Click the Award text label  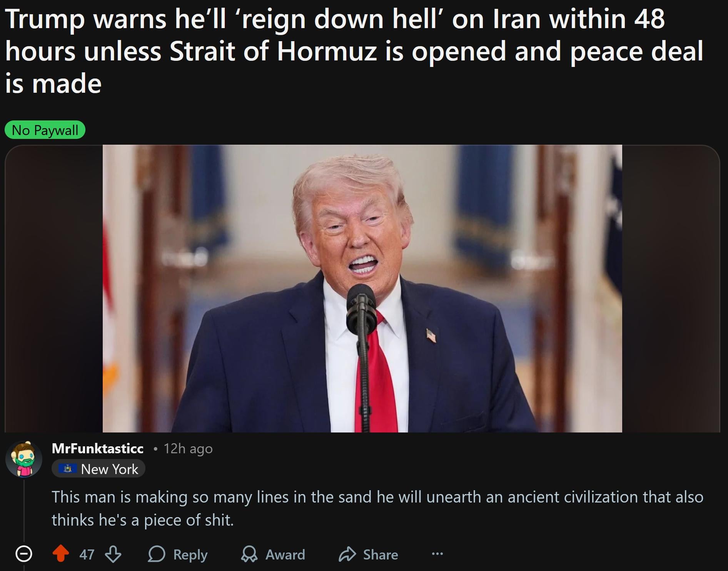coord(285,554)
